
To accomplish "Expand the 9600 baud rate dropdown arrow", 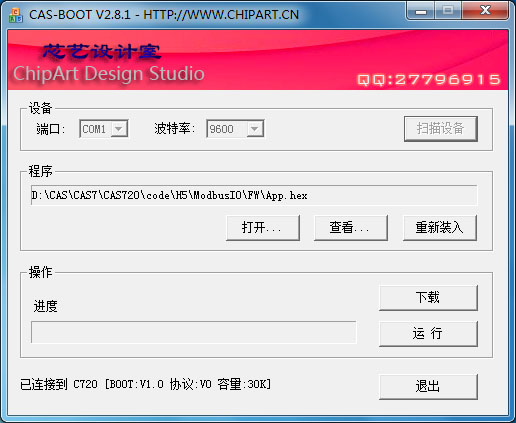I will click(x=255, y=129).
